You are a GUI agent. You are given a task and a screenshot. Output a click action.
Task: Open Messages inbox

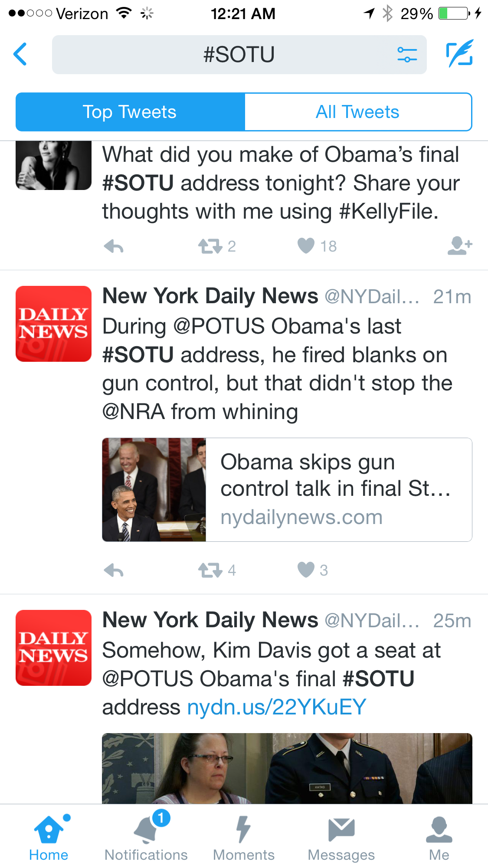(x=341, y=836)
